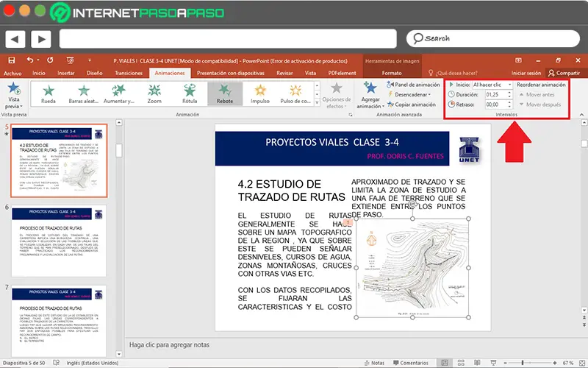Select the Pulso de color animation
The image size is (588, 368).
click(295, 93)
